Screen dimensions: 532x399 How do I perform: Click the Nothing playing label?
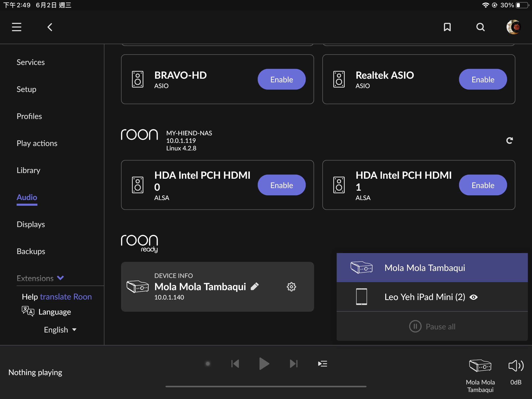[35, 373]
